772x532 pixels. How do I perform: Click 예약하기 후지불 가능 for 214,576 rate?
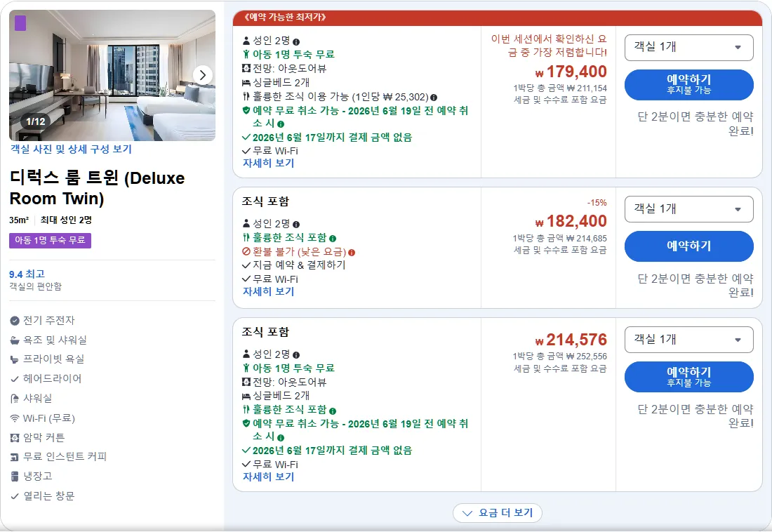(x=688, y=377)
